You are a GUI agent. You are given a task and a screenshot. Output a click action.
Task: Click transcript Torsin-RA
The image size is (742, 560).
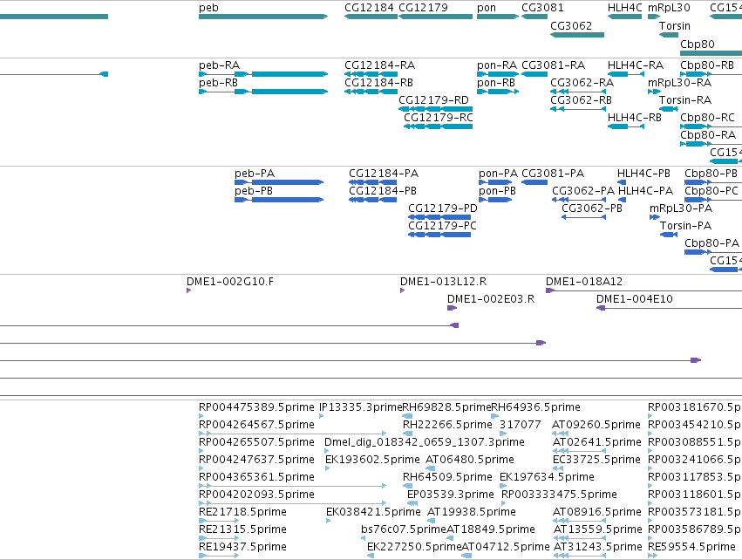pyautogui.click(x=669, y=109)
